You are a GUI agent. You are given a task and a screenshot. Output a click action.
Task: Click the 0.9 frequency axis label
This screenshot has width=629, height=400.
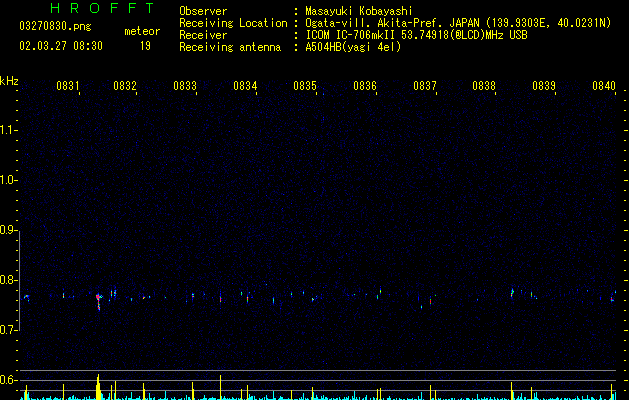pyautogui.click(x=8, y=230)
